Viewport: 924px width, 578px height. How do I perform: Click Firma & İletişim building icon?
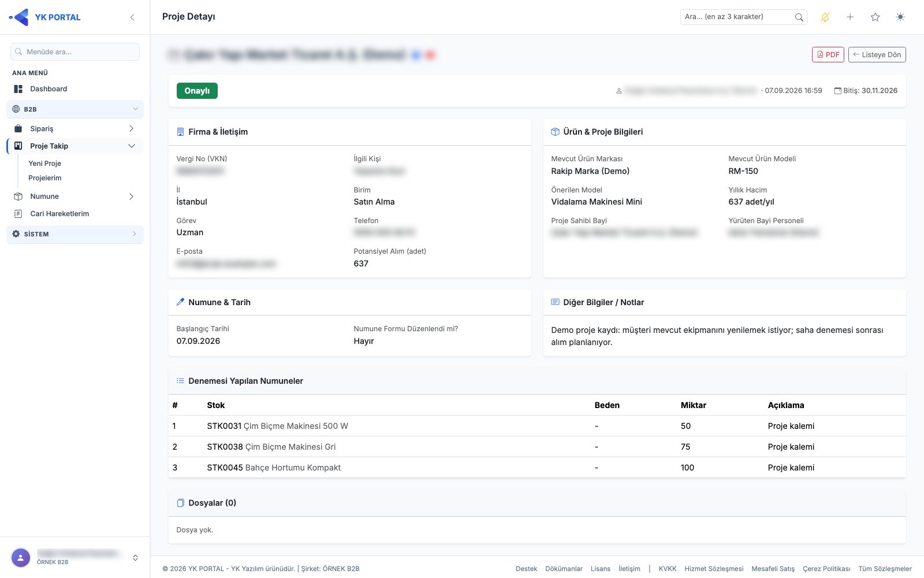pyautogui.click(x=180, y=132)
